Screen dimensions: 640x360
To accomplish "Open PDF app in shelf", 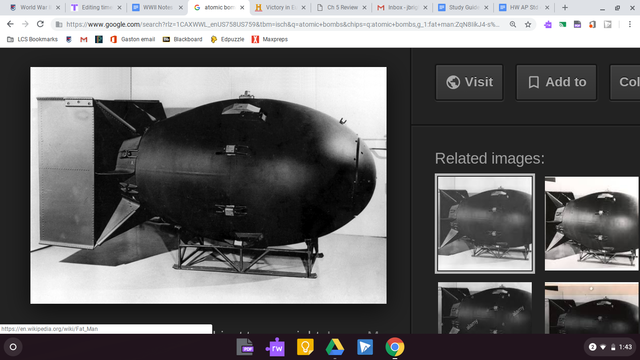I will (x=245, y=347).
